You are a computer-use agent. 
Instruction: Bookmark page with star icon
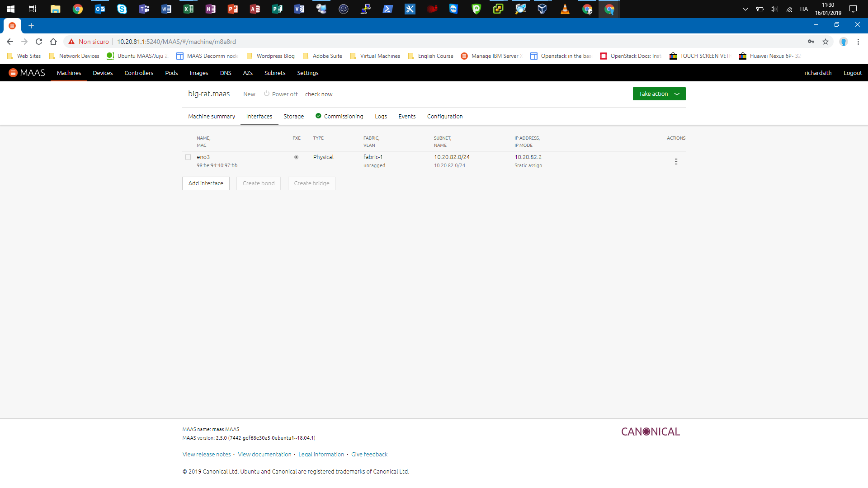pyautogui.click(x=826, y=42)
